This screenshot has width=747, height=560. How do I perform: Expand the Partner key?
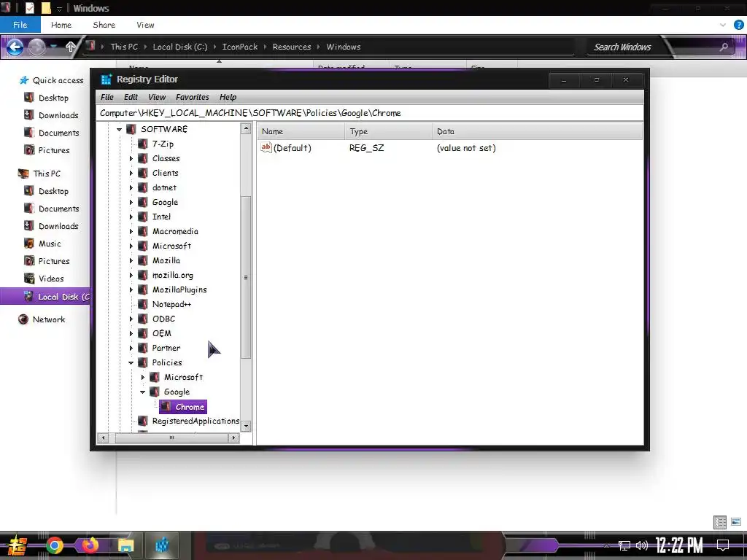(131, 349)
